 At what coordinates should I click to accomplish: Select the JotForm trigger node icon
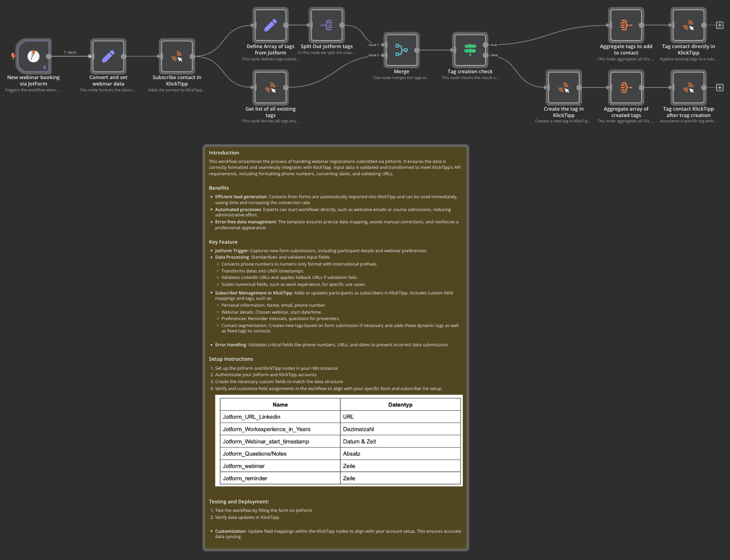(33, 56)
